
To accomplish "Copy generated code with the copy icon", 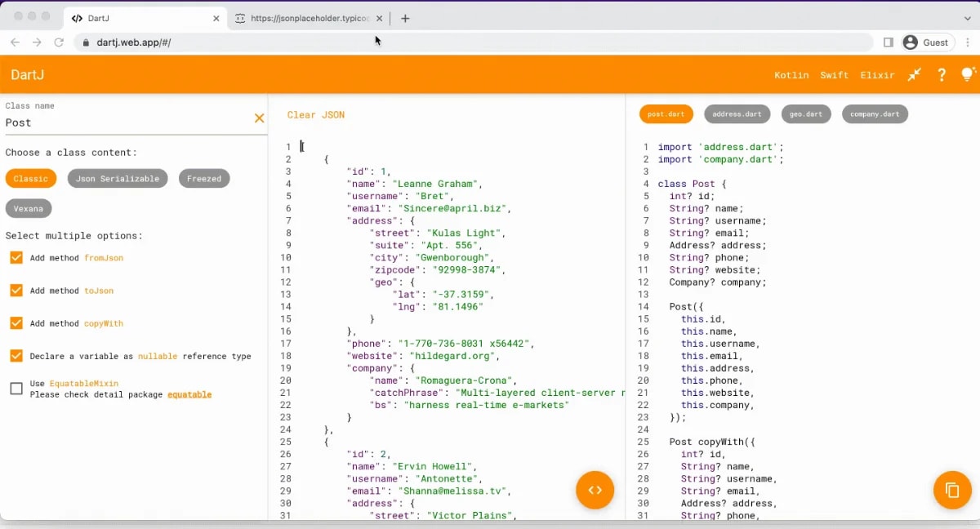I will point(952,490).
